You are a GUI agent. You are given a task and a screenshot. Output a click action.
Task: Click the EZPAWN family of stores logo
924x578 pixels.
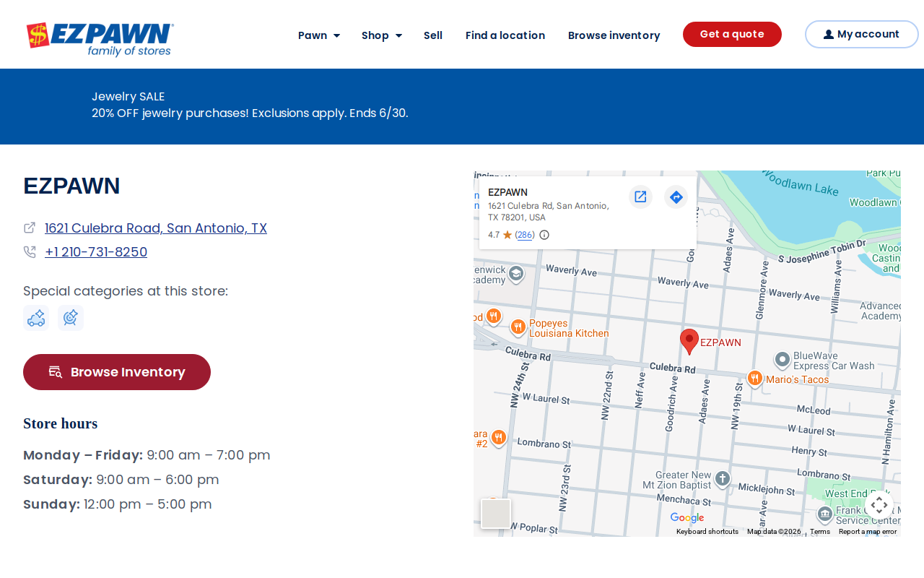click(100, 39)
